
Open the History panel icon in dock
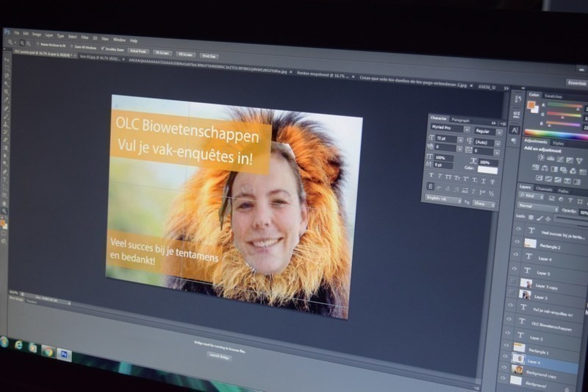coord(518,99)
